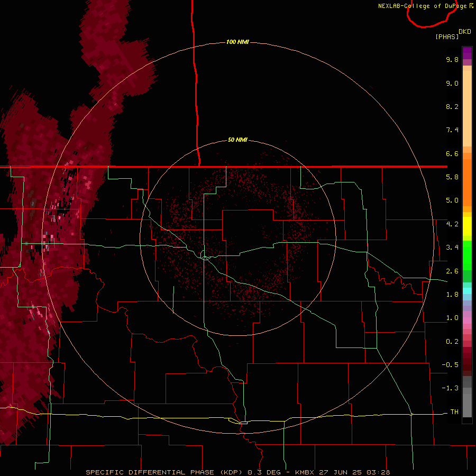Click the 5.8 scale value label

point(452,177)
